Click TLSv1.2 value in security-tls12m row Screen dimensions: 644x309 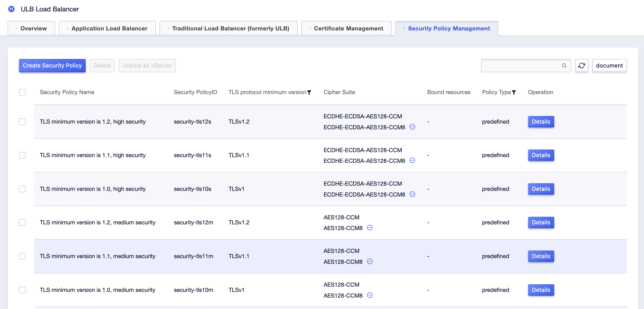239,222
